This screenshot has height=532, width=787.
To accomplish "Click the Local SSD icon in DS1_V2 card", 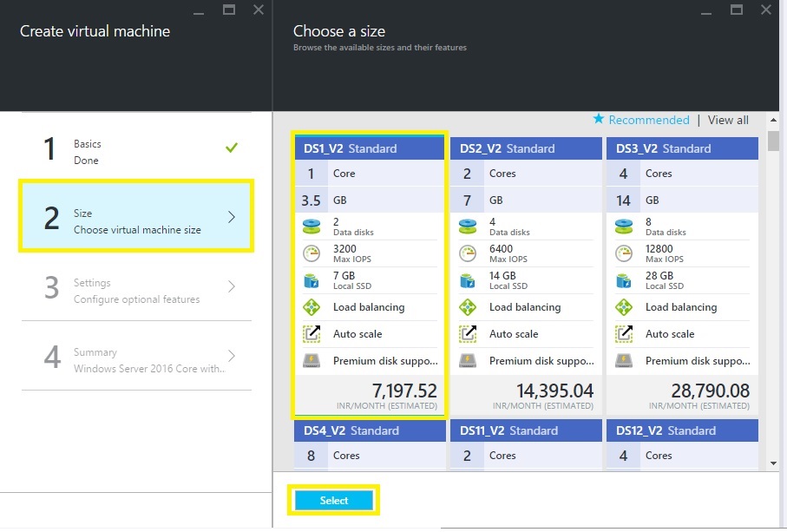I will [312, 280].
